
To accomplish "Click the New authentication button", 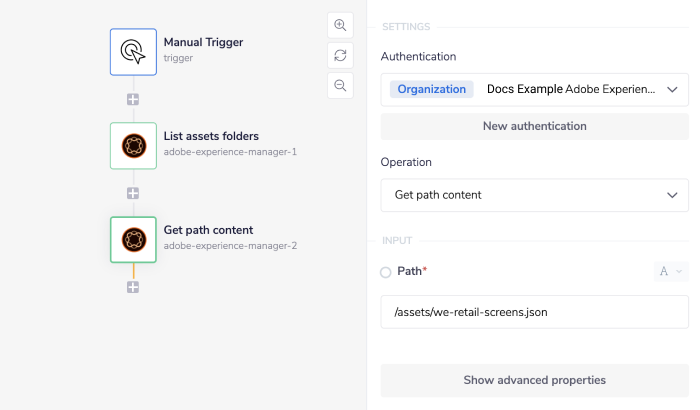I will pos(534,126).
